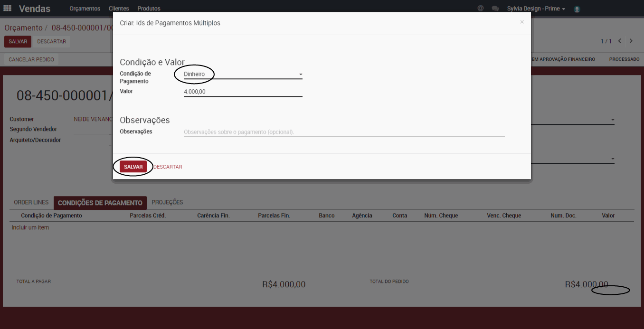Click the Venc. Cheque column header
The height and width of the screenshot is (329, 644).
pos(504,216)
